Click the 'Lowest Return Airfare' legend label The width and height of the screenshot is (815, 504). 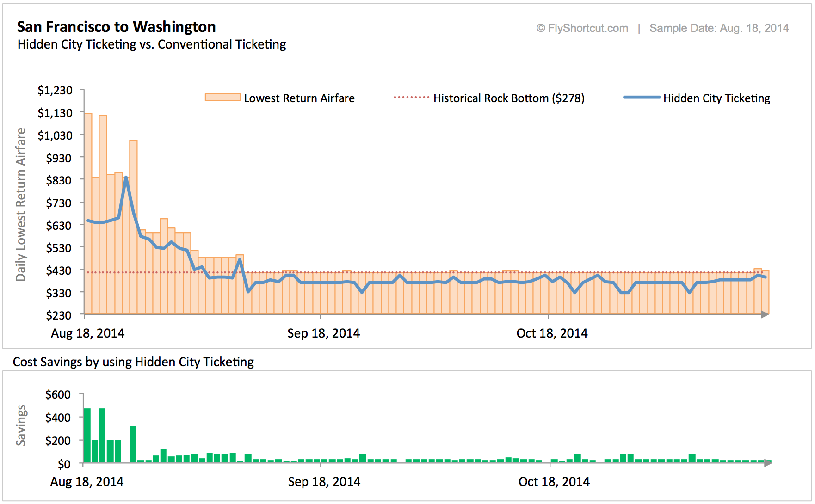[299, 98]
